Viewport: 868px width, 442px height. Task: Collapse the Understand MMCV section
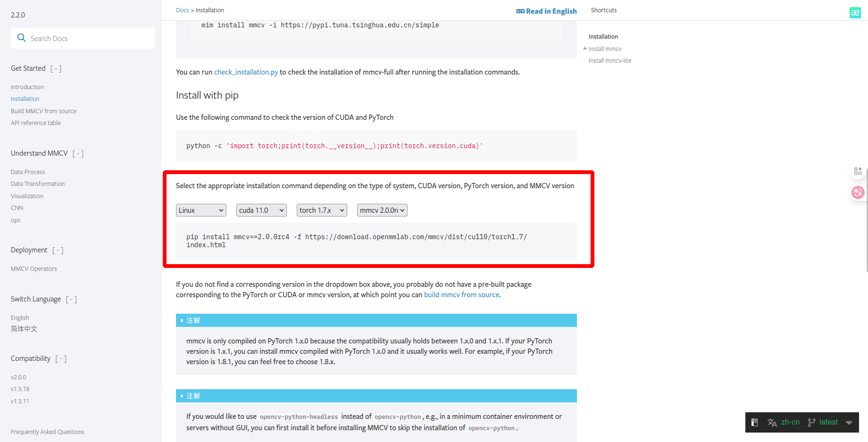pos(78,154)
